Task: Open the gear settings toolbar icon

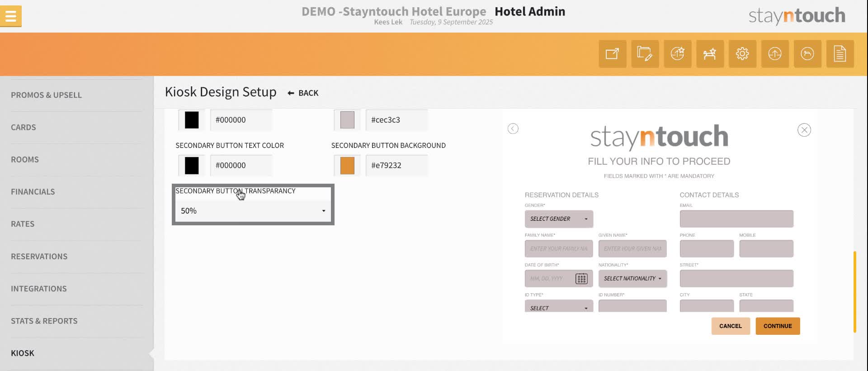Action: coord(742,54)
